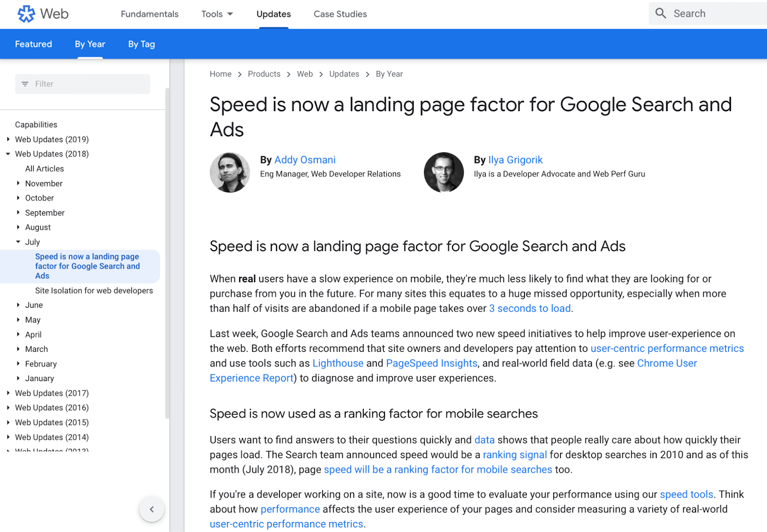Open Capabilities in the sidebar
The height and width of the screenshot is (532, 767).
coord(36,125)
